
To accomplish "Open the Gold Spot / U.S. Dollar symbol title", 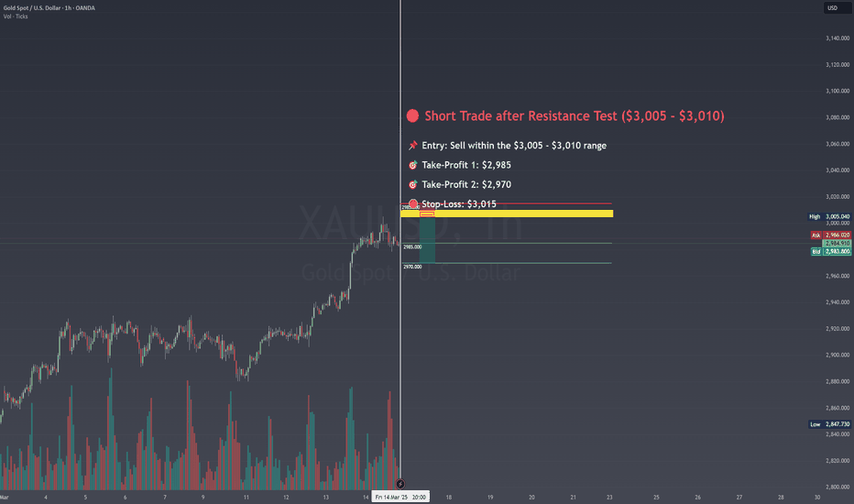I will [49, 7].
